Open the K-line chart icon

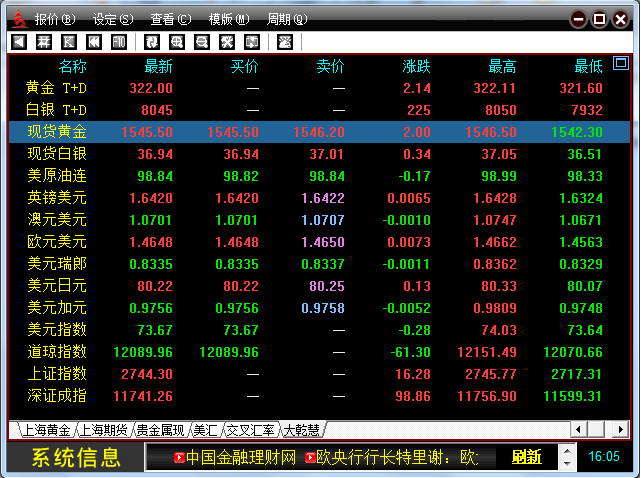pos(69,42)
